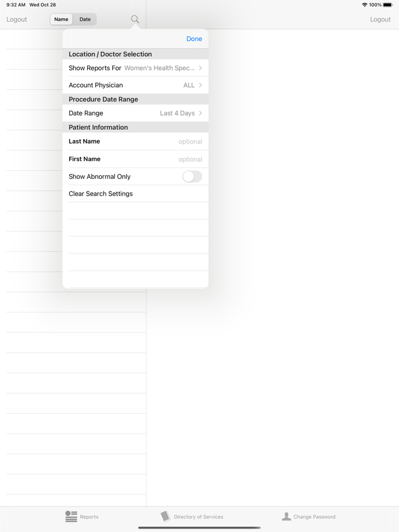Focus the Last Name optional field
Screen dimensions: 399x532
pos(135,141)
